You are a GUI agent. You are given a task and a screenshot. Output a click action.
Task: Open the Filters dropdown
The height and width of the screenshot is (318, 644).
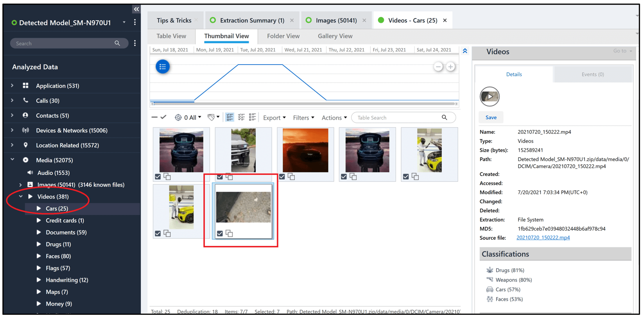(x=303, y=118)
